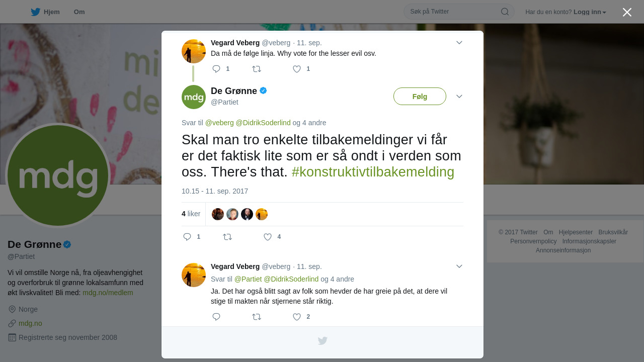The width and height of the screenshot is (644, 362).
Task: Go to the Hjem tab
Action: click(45, 12)
